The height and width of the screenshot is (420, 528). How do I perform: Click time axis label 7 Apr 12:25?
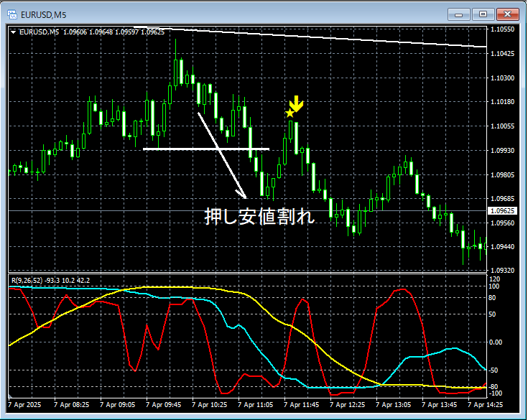click(347, 404)
